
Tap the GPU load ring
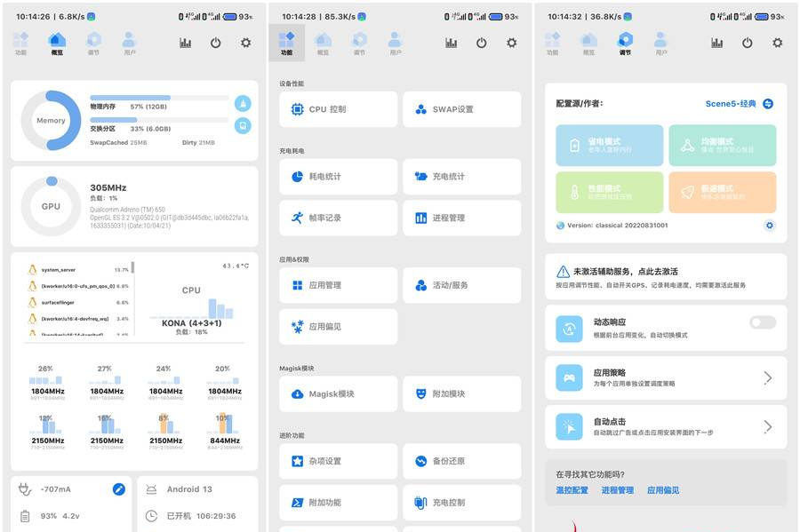point(51,206)
